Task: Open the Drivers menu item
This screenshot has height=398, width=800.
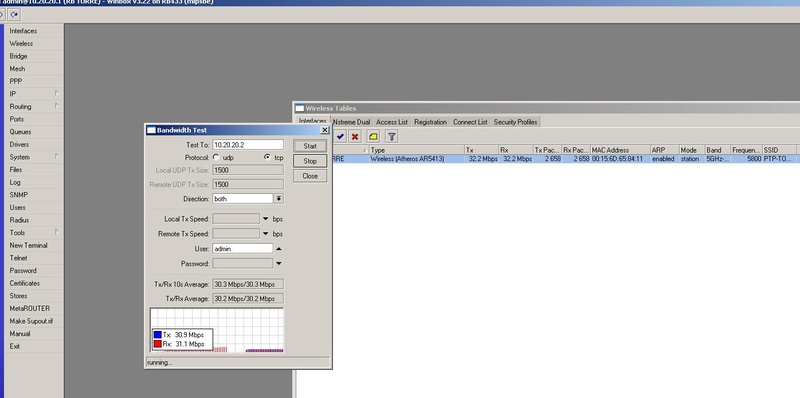Action: point(19,144)
